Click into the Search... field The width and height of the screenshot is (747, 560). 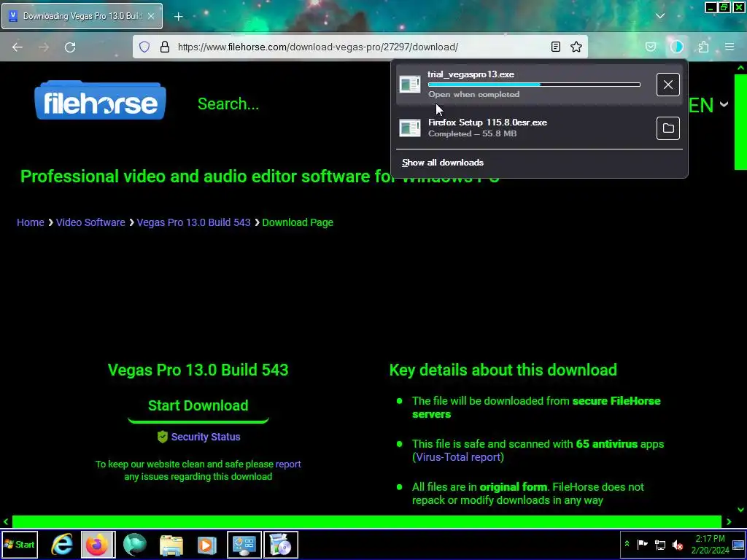[x=228, y=104]
